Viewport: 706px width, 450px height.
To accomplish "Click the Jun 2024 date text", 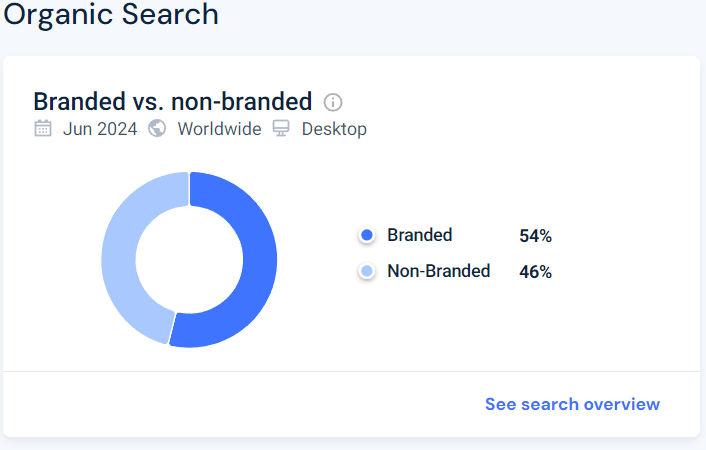I will click(x=100, y=129).
